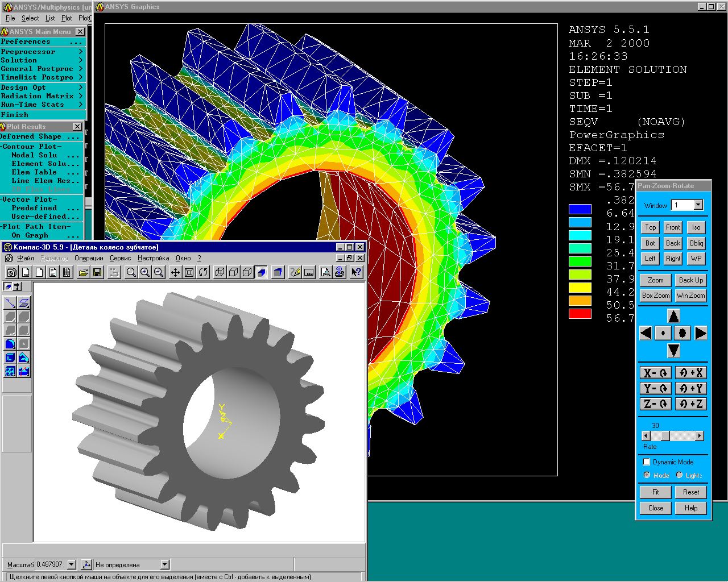The image size is (728, 582).
Task: Open the Масштаб scale dropdown
Action: coord(71,564)
